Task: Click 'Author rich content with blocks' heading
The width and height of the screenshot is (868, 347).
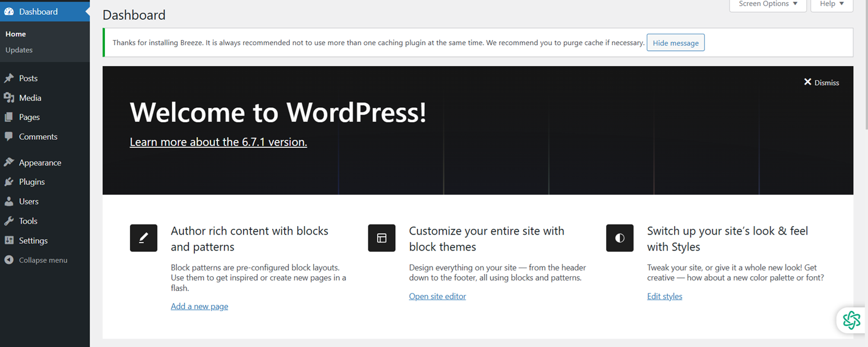Action: (250, 239)
